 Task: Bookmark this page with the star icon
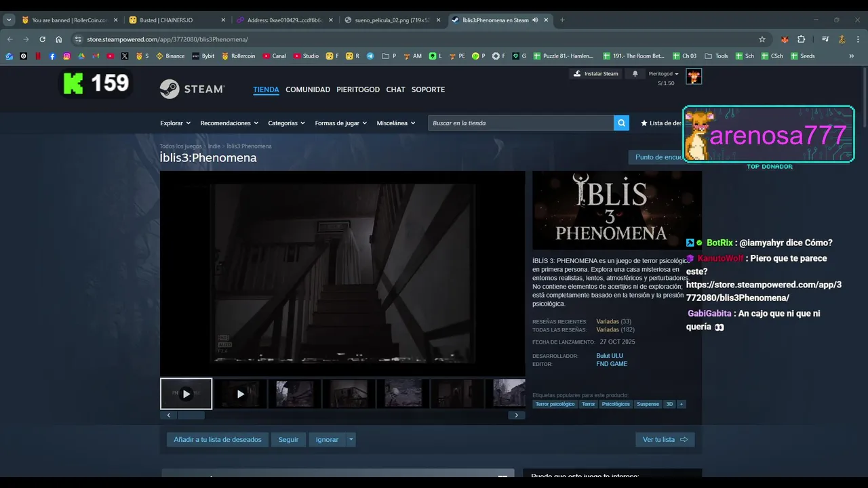click(x=762, y=39)
